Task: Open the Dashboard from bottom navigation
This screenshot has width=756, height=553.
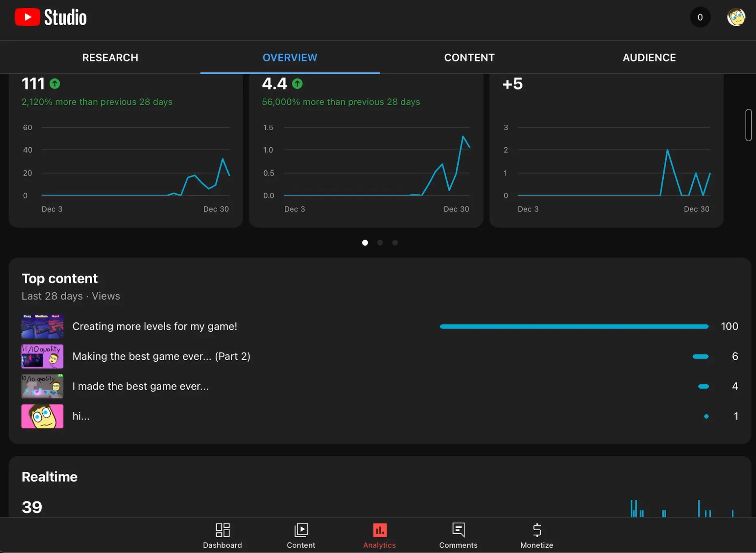Action: (222, 535)
